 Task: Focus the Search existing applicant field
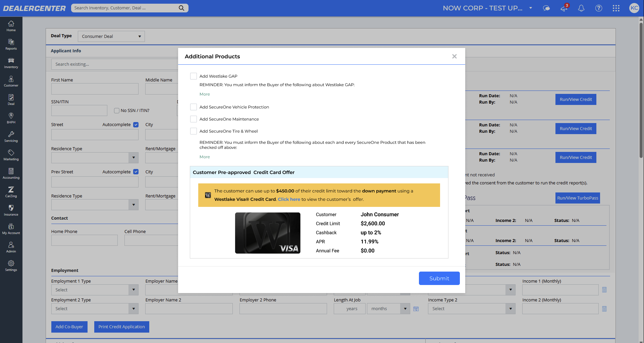pyautogui.click(x=115, y=64)
